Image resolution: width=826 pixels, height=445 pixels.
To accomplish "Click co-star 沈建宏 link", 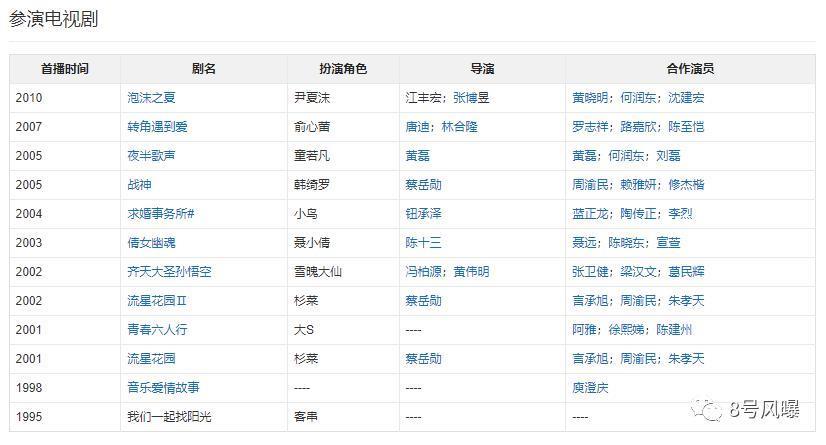I will tap(686, 97).
